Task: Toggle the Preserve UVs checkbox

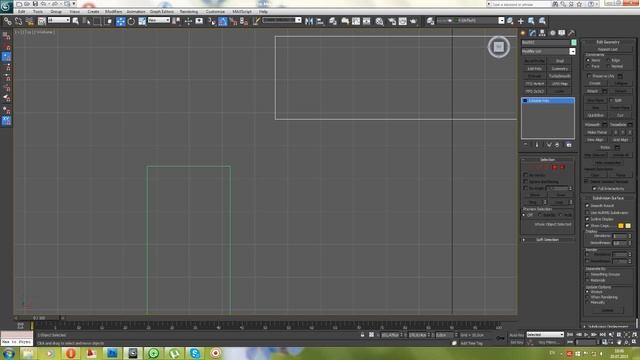Action: tap(589, 76)
